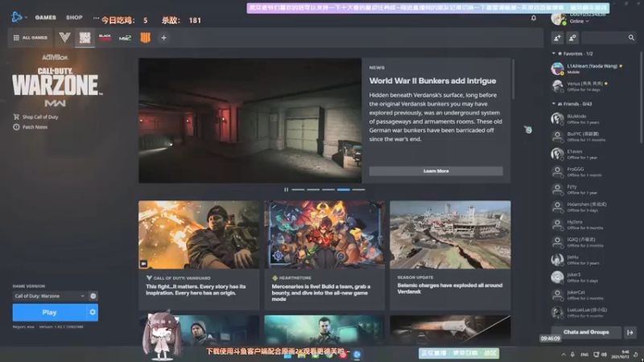Viewport: 644px width, 362px height.
Task: Select friend HyZero
Action: pos(592,224)
